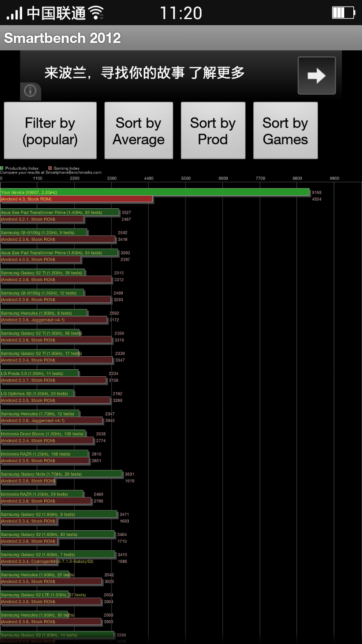Viewport: 362px width, 644px height.
Task: Select Motorola RAZR 29 tests row
Action: (42, 494)
